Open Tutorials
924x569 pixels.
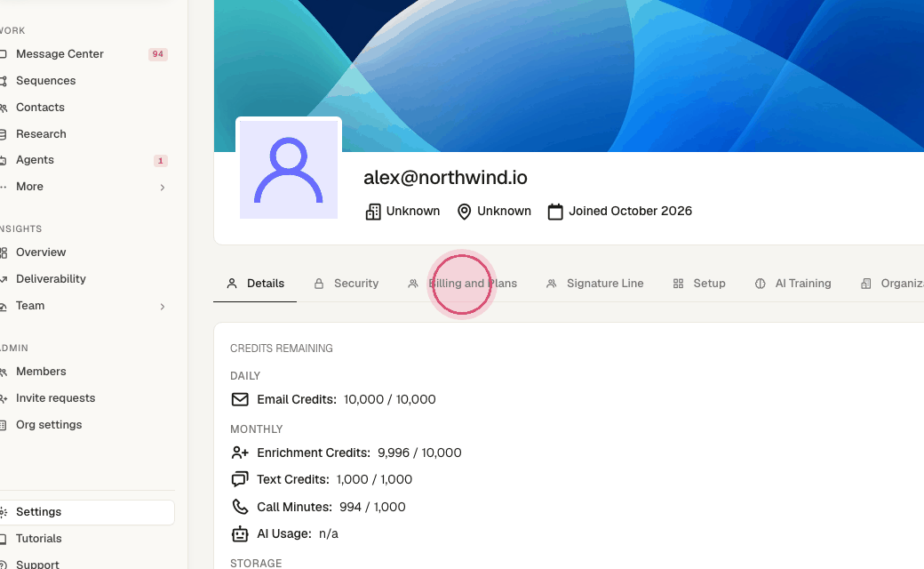[x=39, y=539]
